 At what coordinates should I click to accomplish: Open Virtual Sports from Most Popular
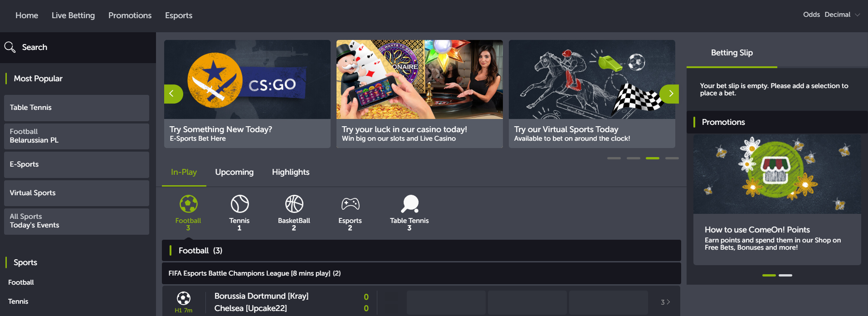coord(76,193)
